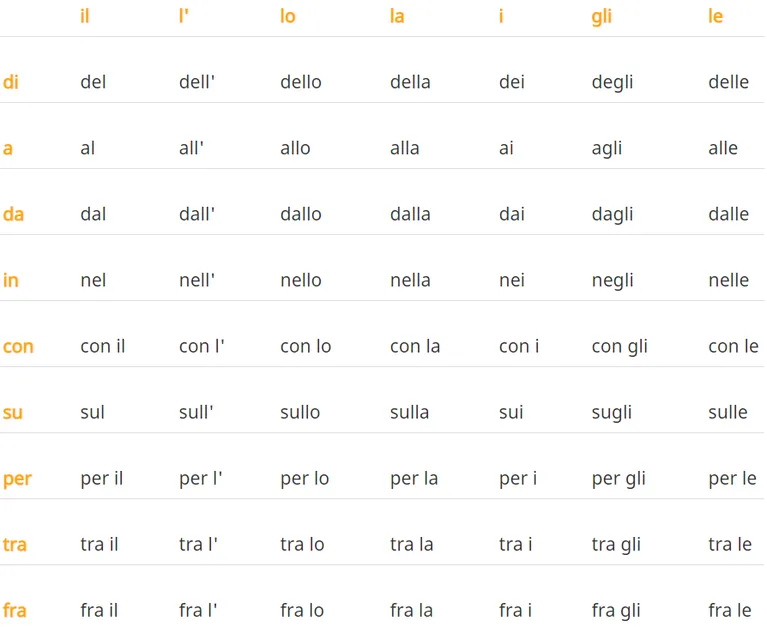Click the 'sul' cell
Image resolution: width=767 pixels, height=627 pixels.
point(93,412)
